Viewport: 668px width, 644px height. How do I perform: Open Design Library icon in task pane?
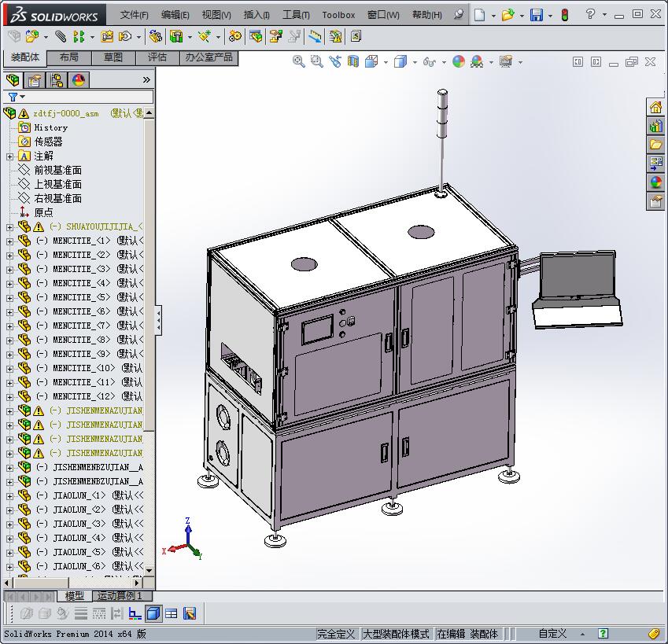click(x=655, y=126)
